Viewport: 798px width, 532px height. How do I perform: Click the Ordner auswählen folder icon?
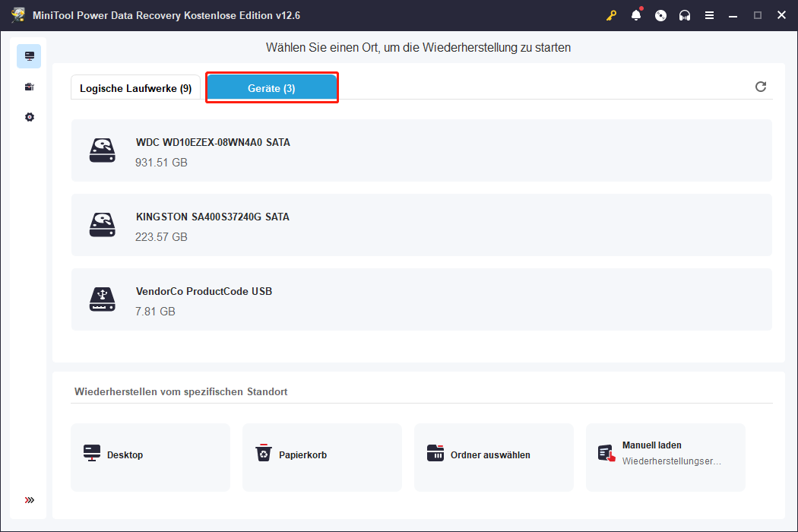tap(435, 453)
